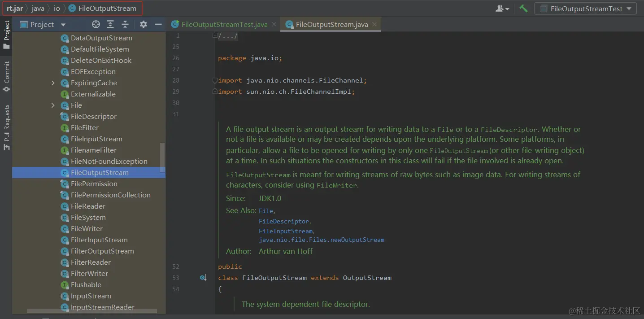Select highlighted FileOutputStream tree item
Image resolution: width=644 pixels, height=319 pixels.
coord(89,172)
